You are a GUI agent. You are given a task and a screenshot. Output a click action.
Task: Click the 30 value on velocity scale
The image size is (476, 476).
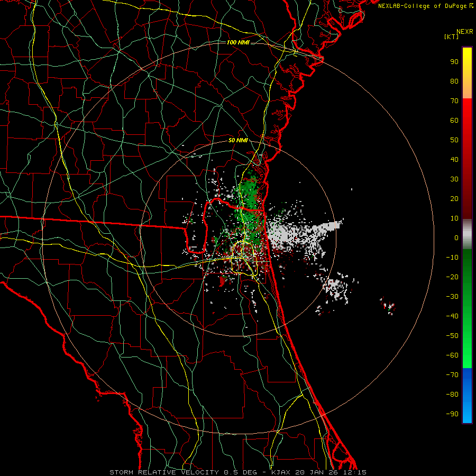pyautogui.click(x=454, y=179)
